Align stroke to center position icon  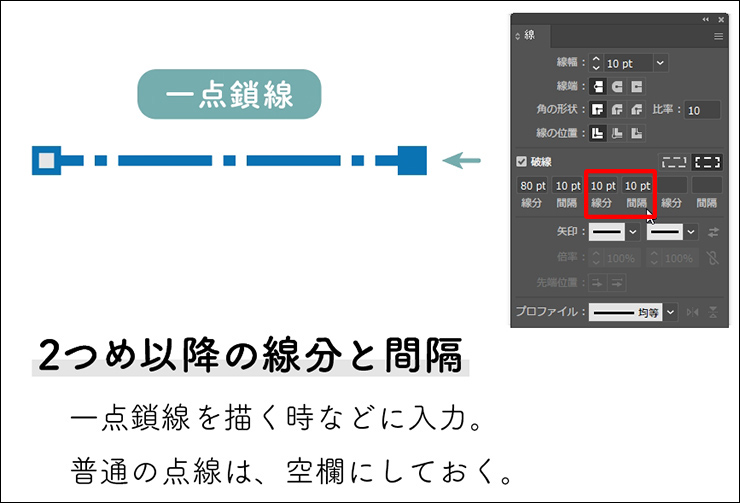tap(598, 133)
